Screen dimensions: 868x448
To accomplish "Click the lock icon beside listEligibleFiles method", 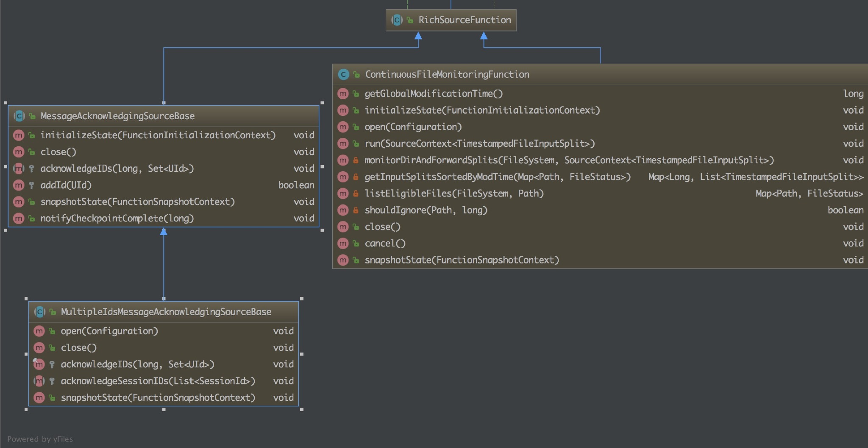I will (x=356, y=194).
